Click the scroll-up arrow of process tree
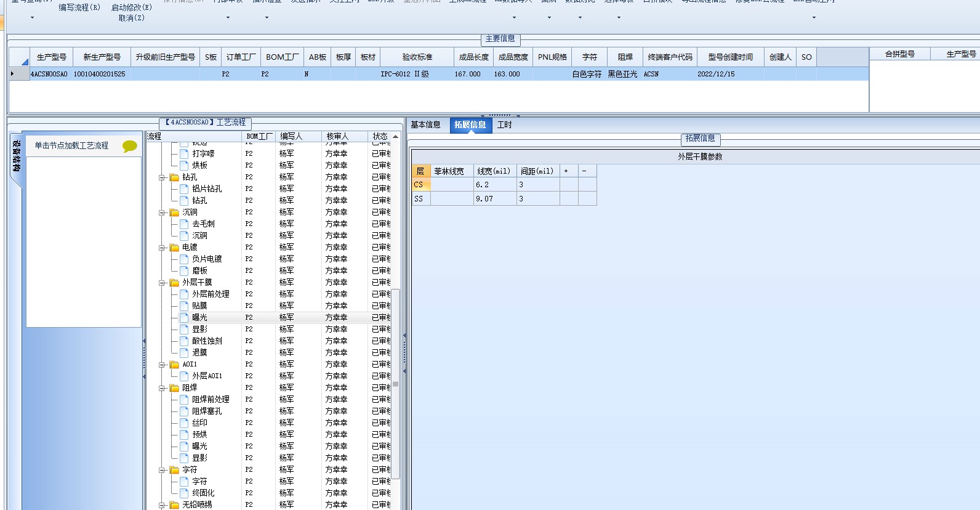Screen dimensions: 980x510 (396, 136)
